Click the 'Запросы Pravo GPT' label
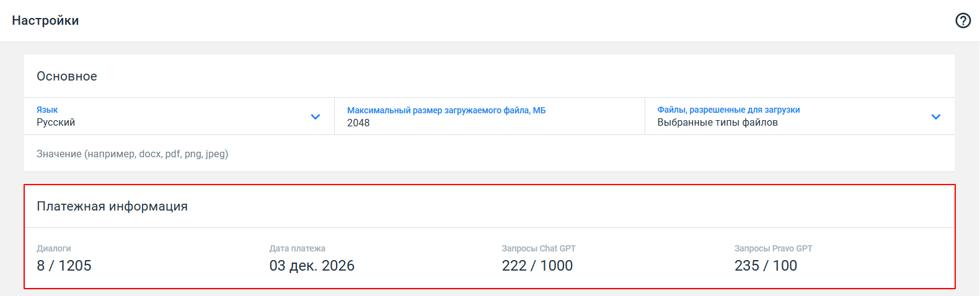The width and height of the screenshot is (980, 296). [773, 248]
